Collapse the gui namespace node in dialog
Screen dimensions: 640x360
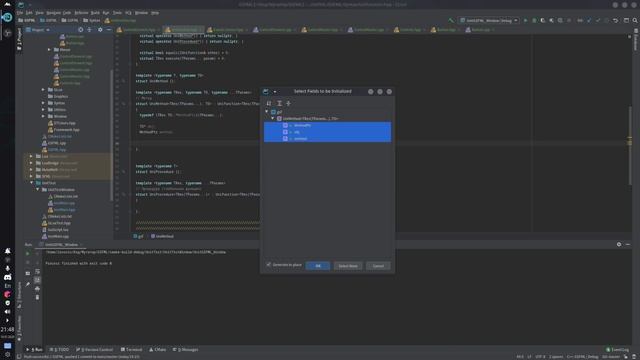tap(267, 111)
